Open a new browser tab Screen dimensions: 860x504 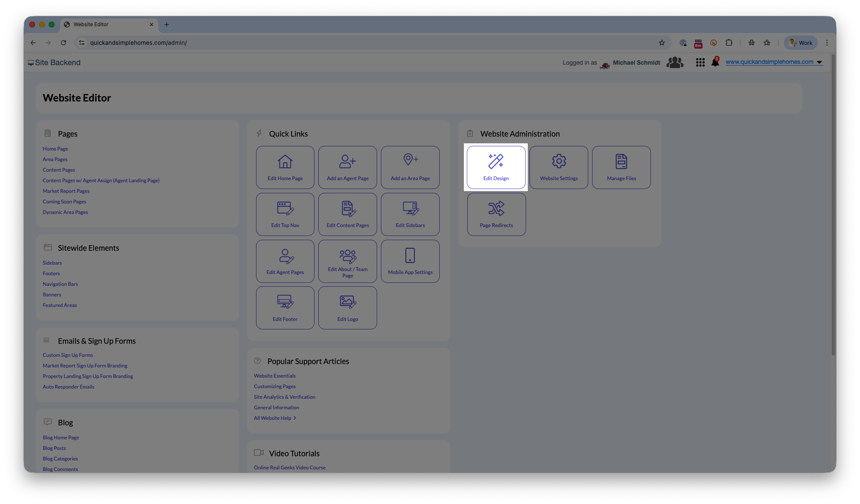click(167, 25)
